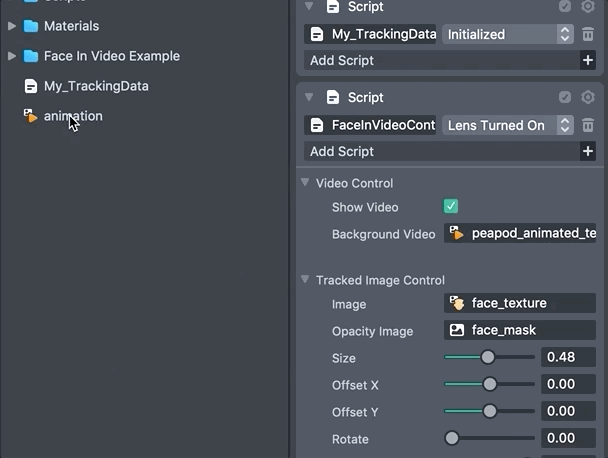Delete the FaceInVideoCont script entry
Viewport: 608px width, 458px height.
588,125
